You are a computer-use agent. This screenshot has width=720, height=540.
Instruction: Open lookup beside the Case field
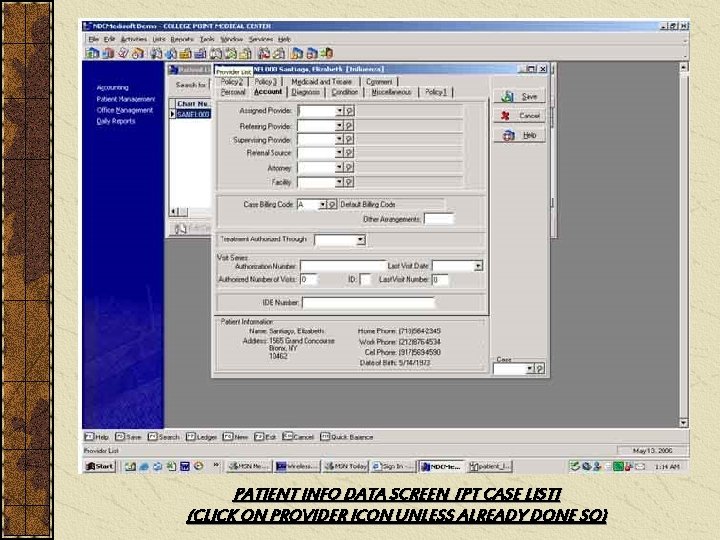click(540, 368)
